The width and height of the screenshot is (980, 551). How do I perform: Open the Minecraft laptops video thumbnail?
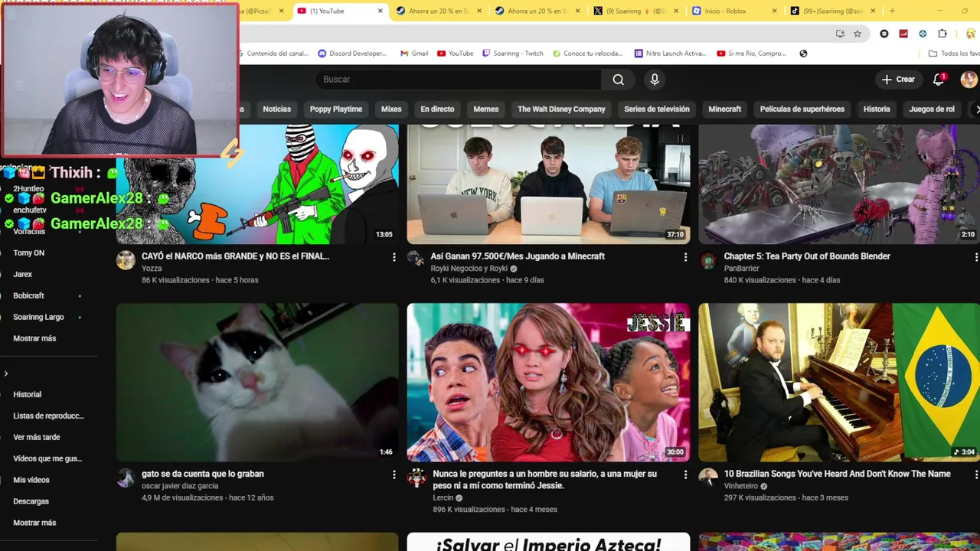pyautogui.click(x=548, y=184)
